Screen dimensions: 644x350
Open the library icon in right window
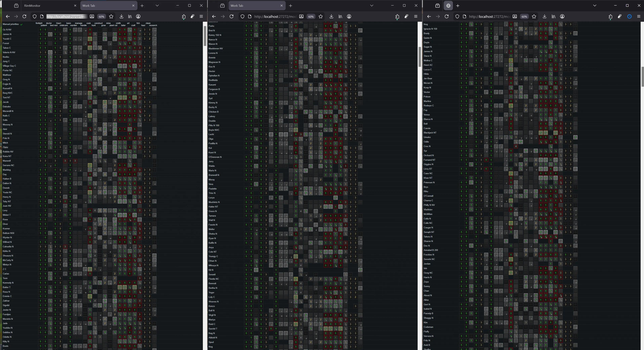point(553,16)
